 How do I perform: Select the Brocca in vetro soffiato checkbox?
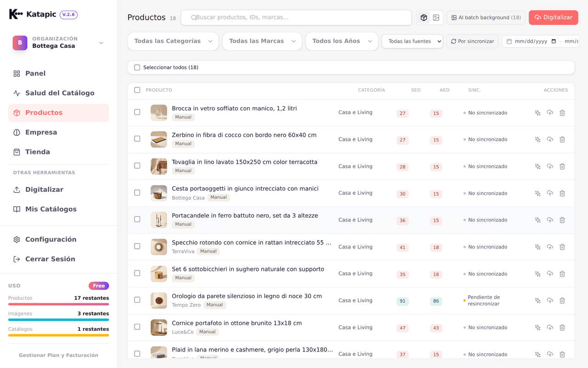pyautogui.click(x=137, y=112)
